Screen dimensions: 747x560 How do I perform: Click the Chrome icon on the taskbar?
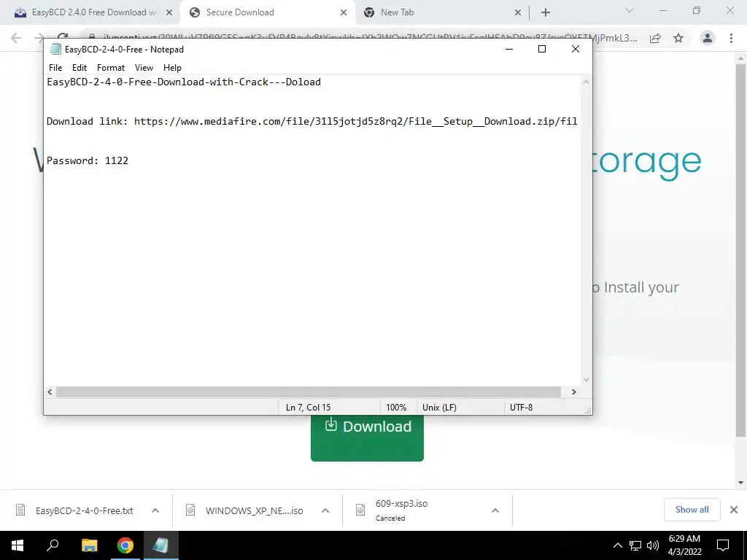click(x=125, y=545)
